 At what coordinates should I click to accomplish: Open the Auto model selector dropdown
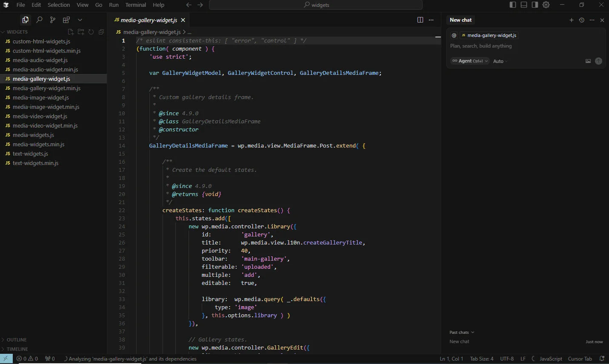[499, 61]
